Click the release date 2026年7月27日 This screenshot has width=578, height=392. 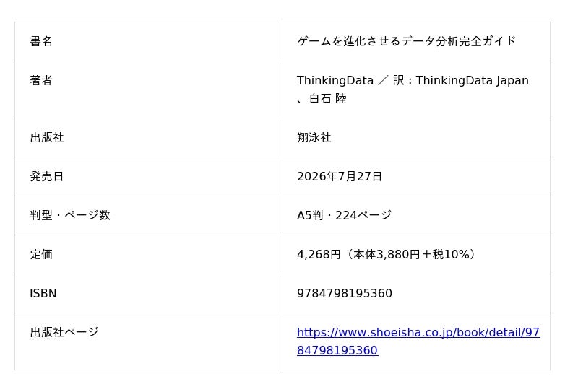tap(340, 176)
